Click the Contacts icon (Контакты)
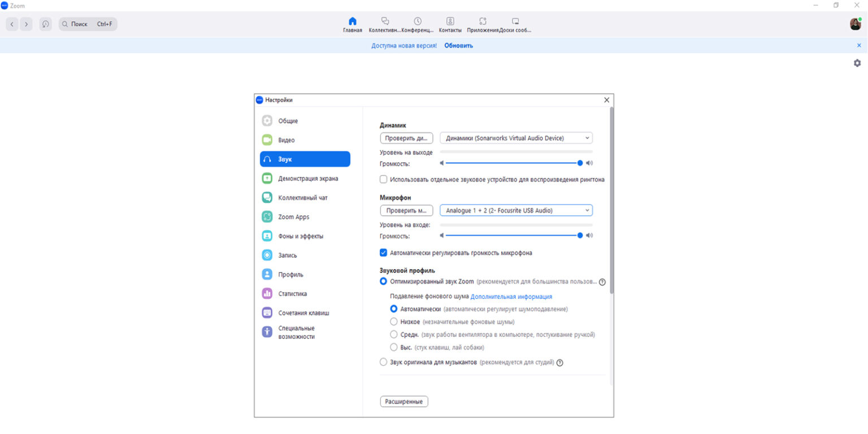 [x=450, y=21]
